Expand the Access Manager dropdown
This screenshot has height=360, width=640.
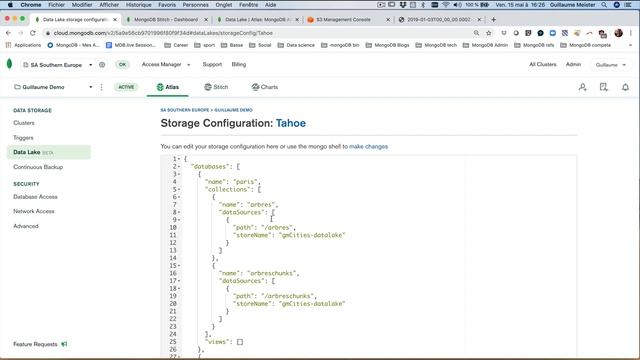[x=166, y=64]
